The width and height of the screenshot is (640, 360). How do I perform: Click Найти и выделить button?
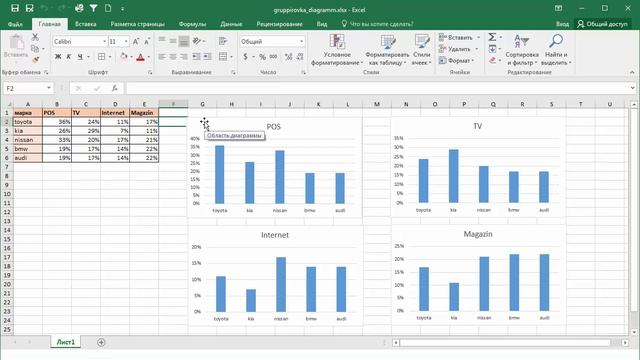(x=556, y=50)
